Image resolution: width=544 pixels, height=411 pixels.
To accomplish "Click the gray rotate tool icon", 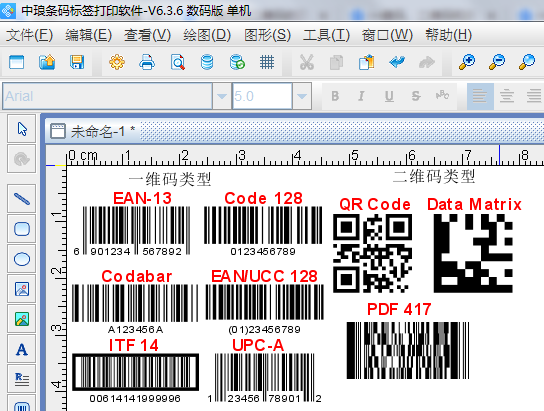I will [22, 159].
